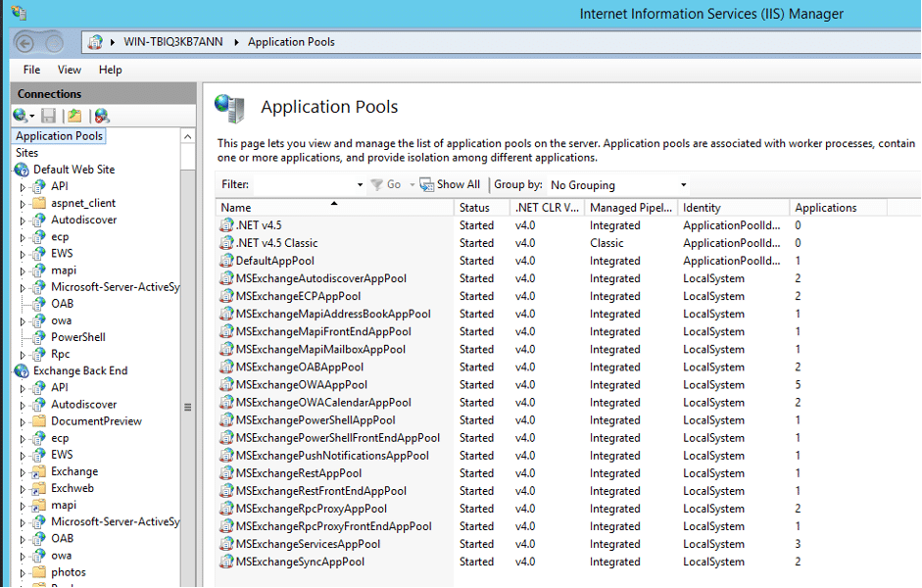
Task: Click the Show All button label
Action: 459,184
